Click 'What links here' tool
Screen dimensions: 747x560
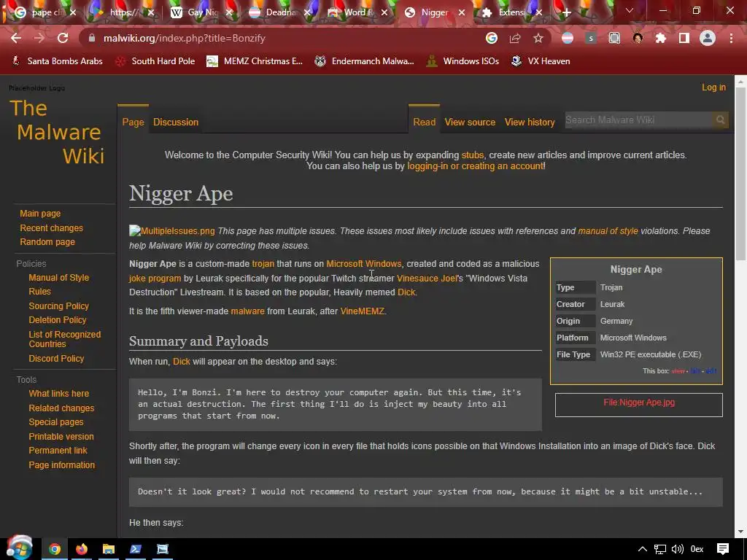pyautogui.click(x=58, y=393)
